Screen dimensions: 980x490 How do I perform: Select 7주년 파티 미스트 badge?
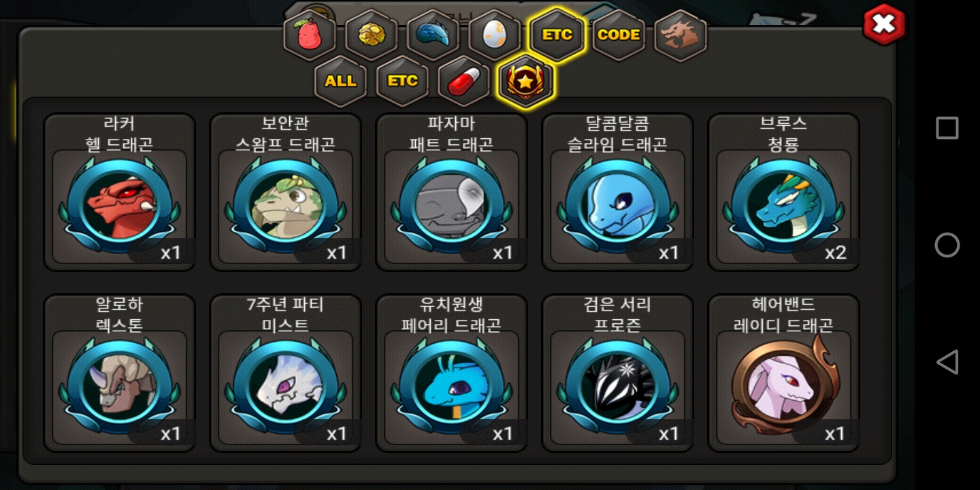(x=286, y=373)
